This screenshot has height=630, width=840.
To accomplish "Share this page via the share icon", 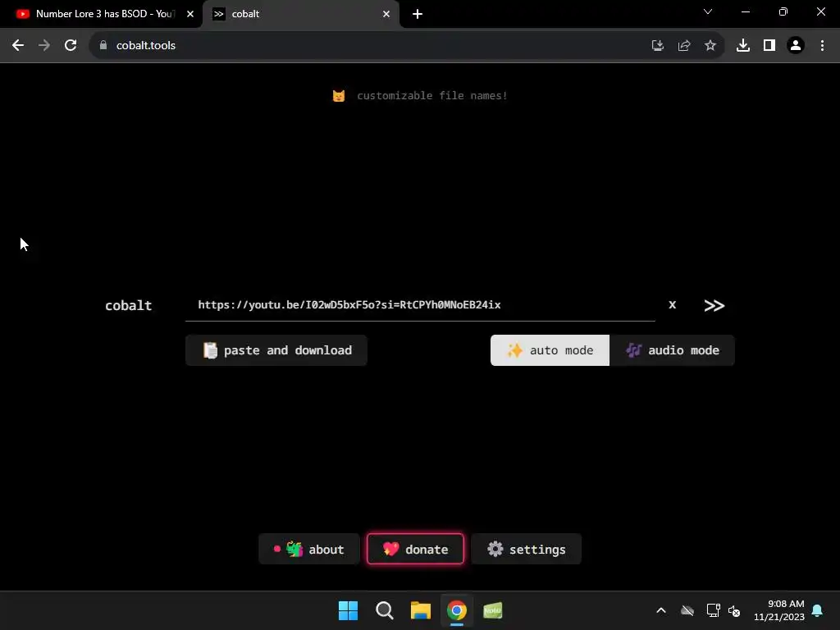I will (684, 46).
